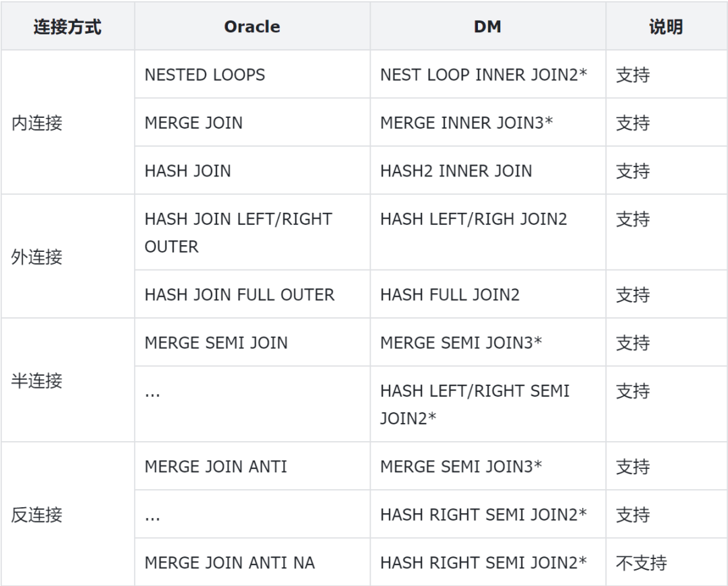
Task: Select the 外连接 row label
Action: click(x=37, y=257)
